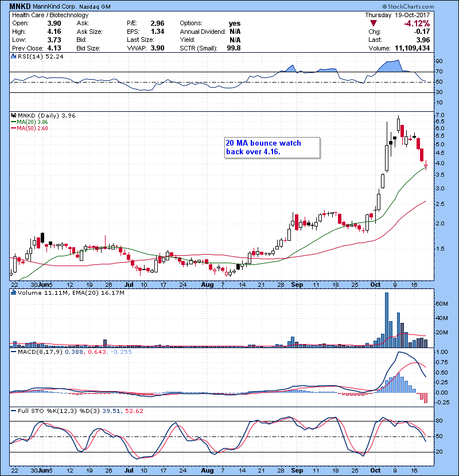This screenshot has height=476, width=459.
Task: Click the 70 level on RSI axis
Action: pyautogui.click(x=439, y=72)
